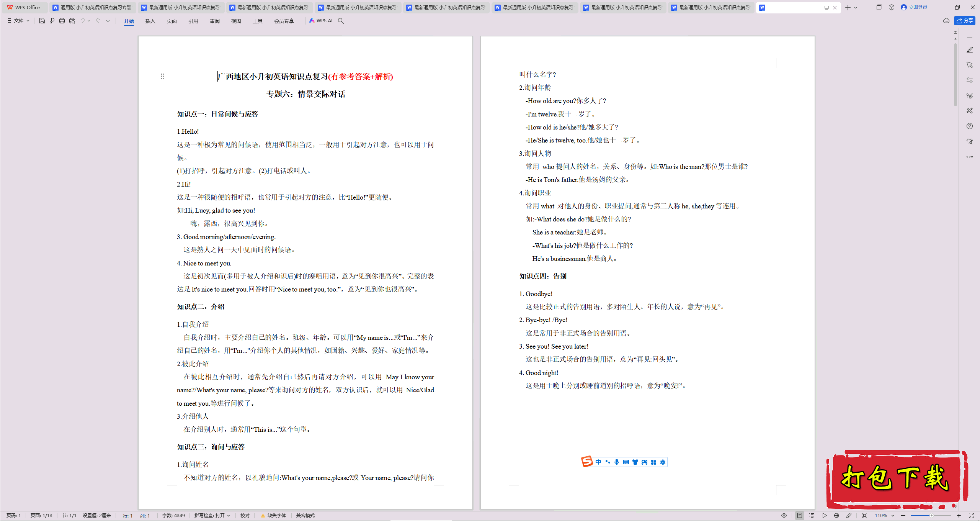
Task: Click the 分享 share button
Action: 965,21
